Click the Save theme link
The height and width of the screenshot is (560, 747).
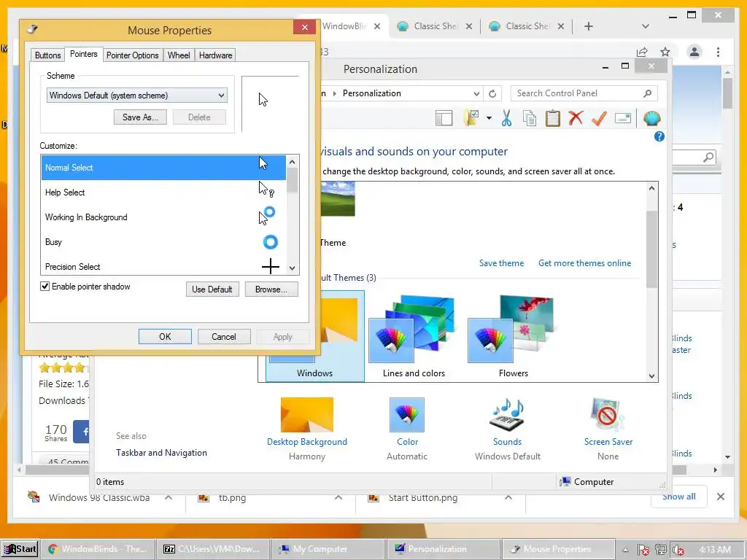(x=501, y=262)
